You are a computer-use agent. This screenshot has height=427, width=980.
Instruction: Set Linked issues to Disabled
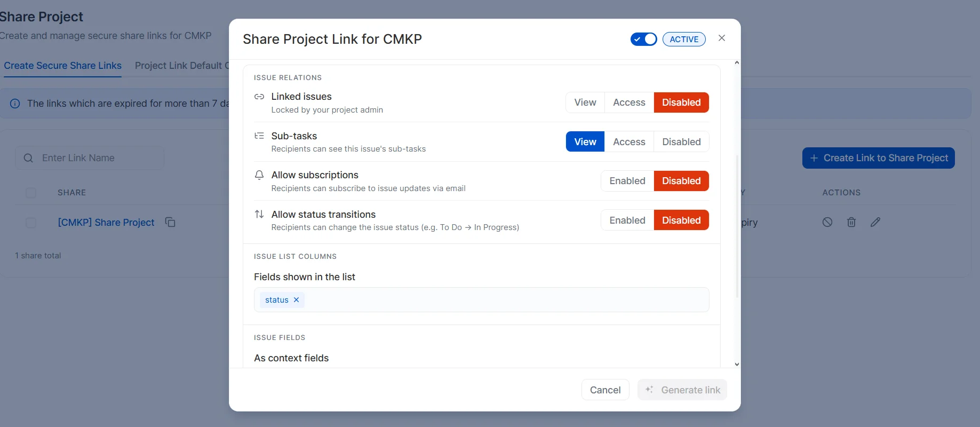click(x=681, y=102)
